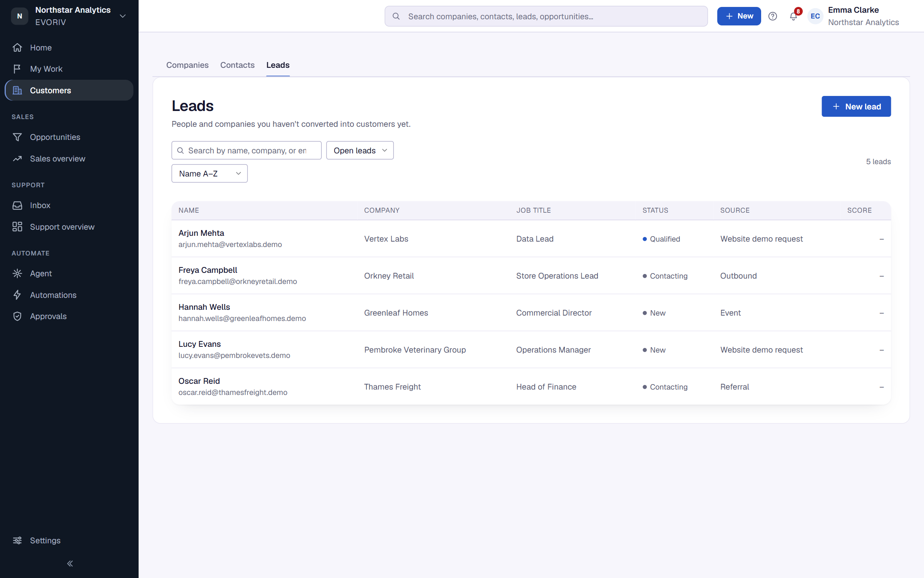Click the N workspace logo

click(20, 16)
